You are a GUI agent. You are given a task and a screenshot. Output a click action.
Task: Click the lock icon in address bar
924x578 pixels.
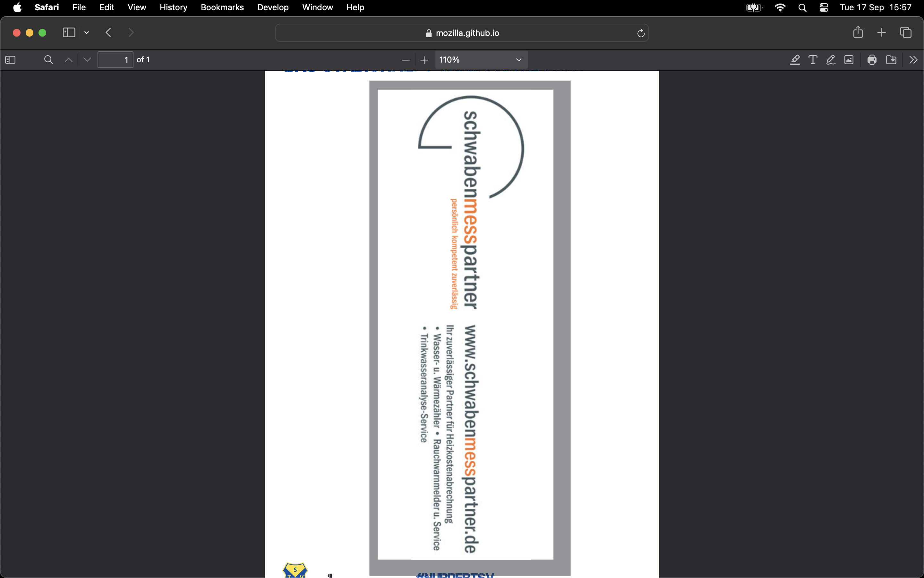tap(428, 33)
